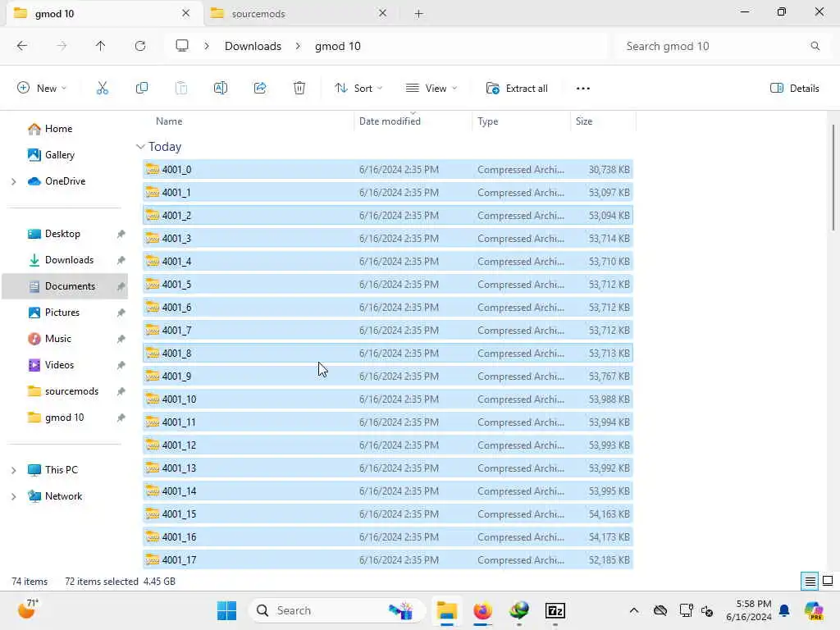This screenshot has height=630, width=840.
Task: Click the pin icon beside Music
Action: coord(121,339)
